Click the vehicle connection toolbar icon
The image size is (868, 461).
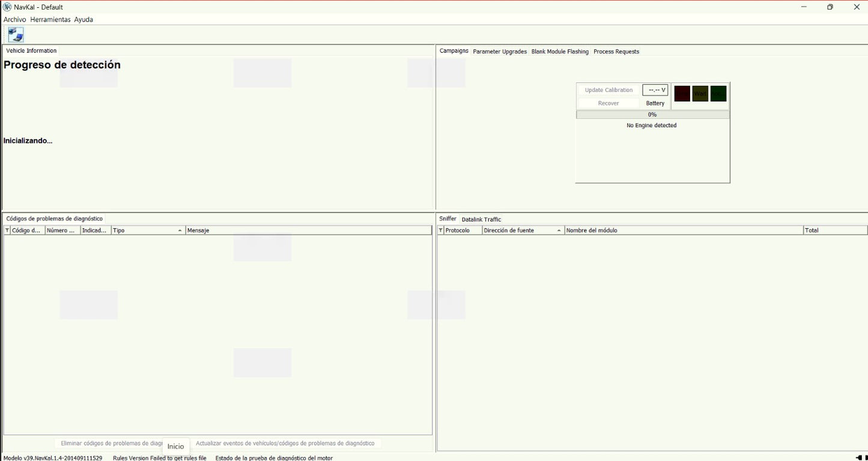[16, 34]
